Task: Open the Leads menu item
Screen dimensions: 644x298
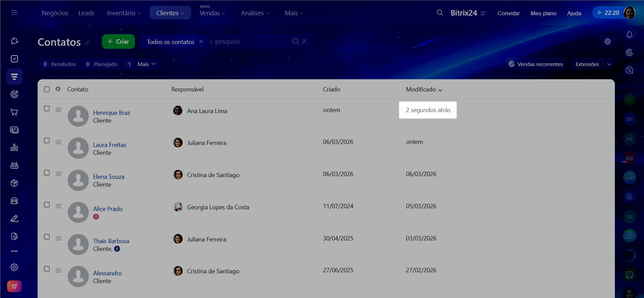Action: point(86,13)
